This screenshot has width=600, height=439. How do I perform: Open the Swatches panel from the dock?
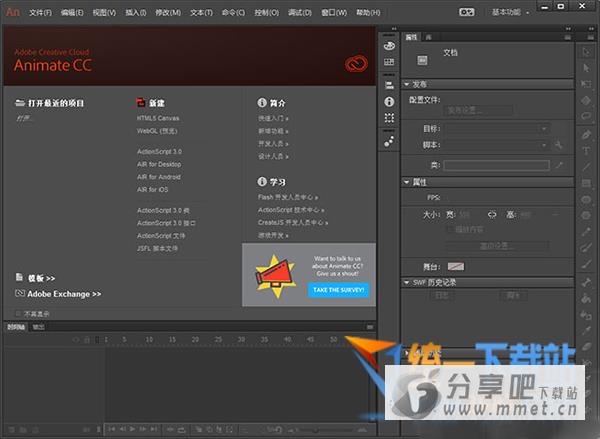389,62
